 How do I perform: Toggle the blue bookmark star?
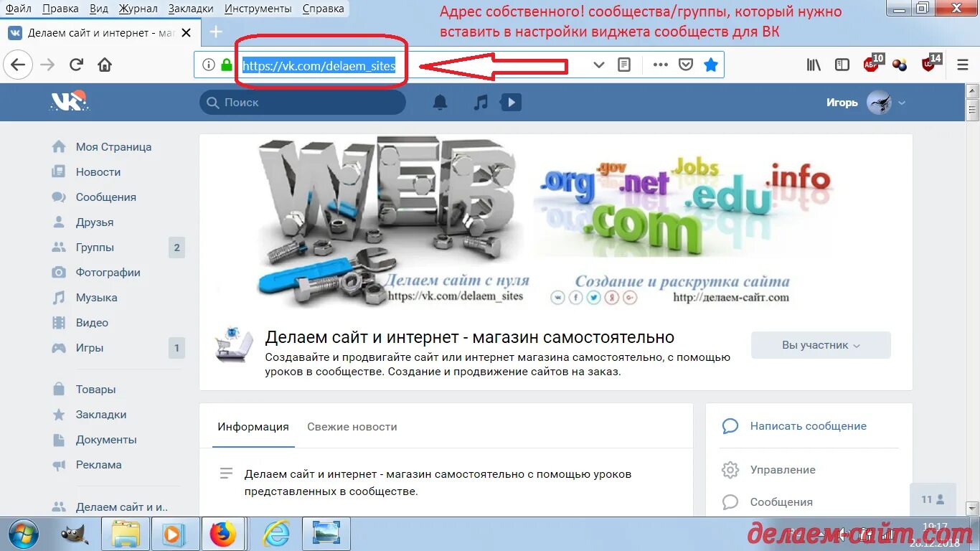click(x=710, y=65)
